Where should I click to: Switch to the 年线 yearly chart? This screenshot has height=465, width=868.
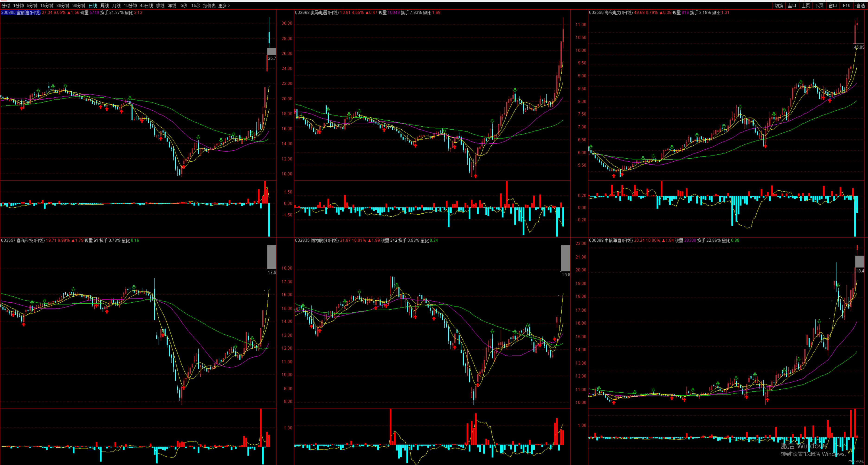tap(172, 6)
